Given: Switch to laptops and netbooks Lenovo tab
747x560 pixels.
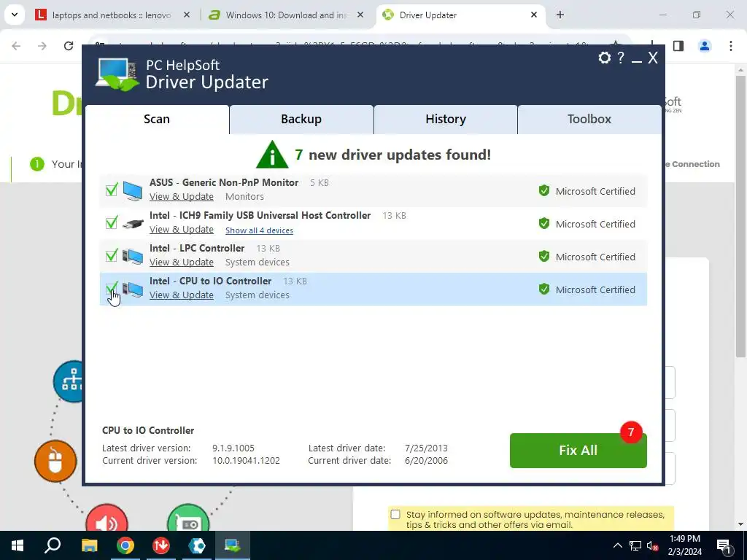Looking at the screenshot, I should (x=112, y=15).
